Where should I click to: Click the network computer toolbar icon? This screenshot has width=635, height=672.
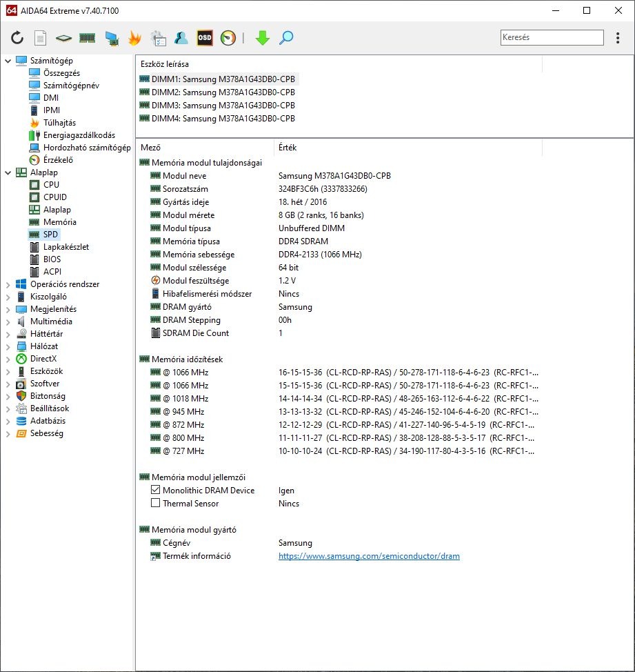(x=112, y=38)
